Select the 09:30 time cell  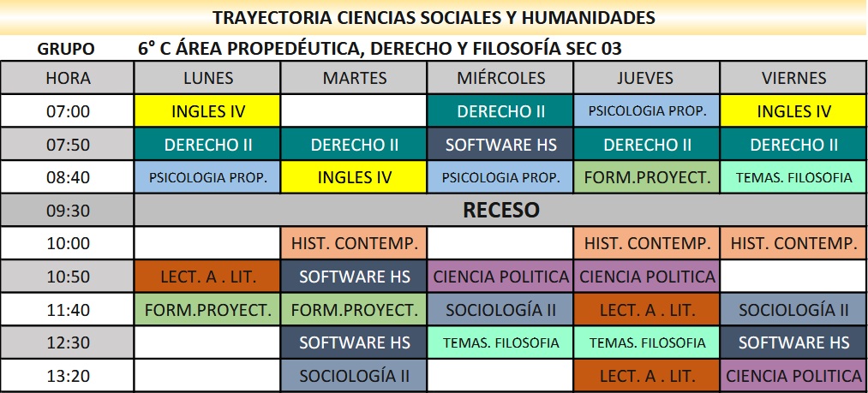[x=68, y=210]
